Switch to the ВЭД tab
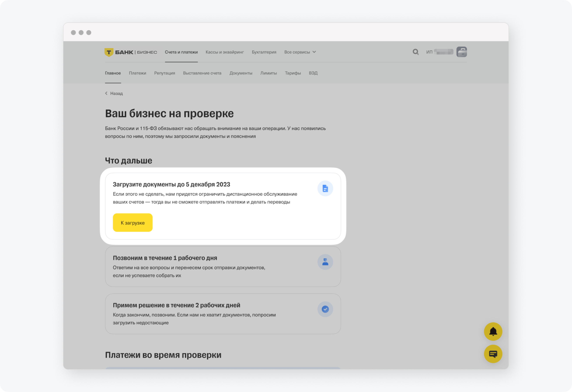Viewport: 572px width, 392px height. [x=313, y=73]
